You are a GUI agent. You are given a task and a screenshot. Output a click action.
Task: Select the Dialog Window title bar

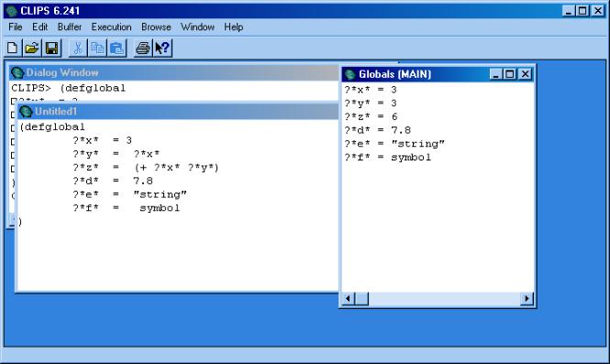pos(174,72)
